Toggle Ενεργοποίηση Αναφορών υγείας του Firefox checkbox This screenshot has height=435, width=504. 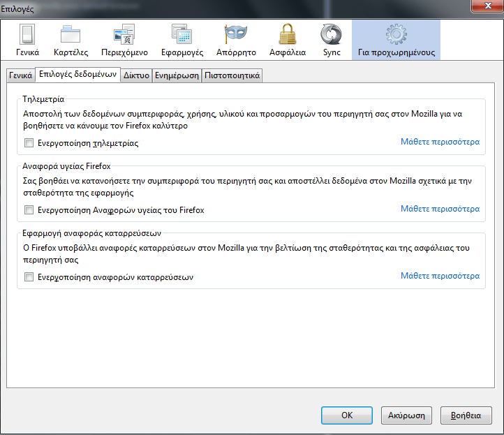click(29, 209)
